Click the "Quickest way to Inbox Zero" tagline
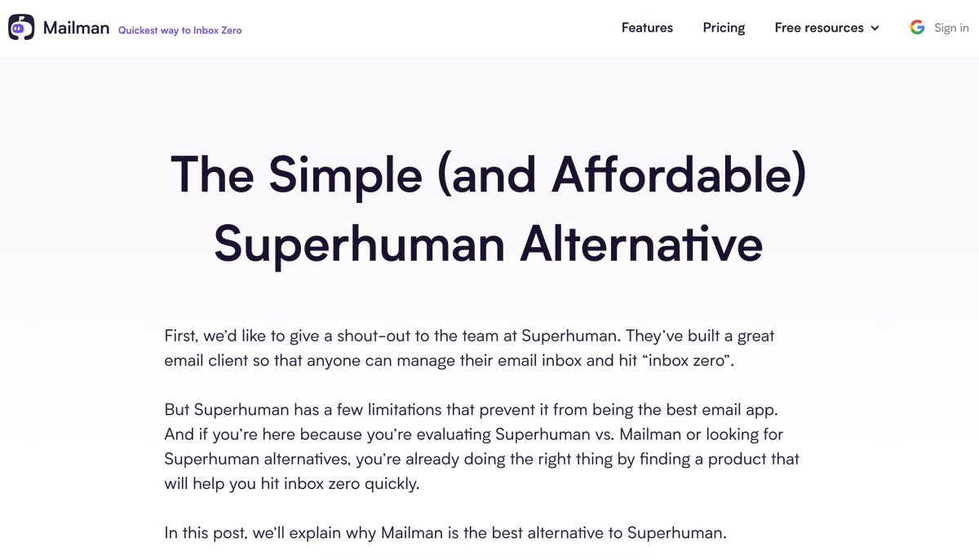 click(179, 30)
